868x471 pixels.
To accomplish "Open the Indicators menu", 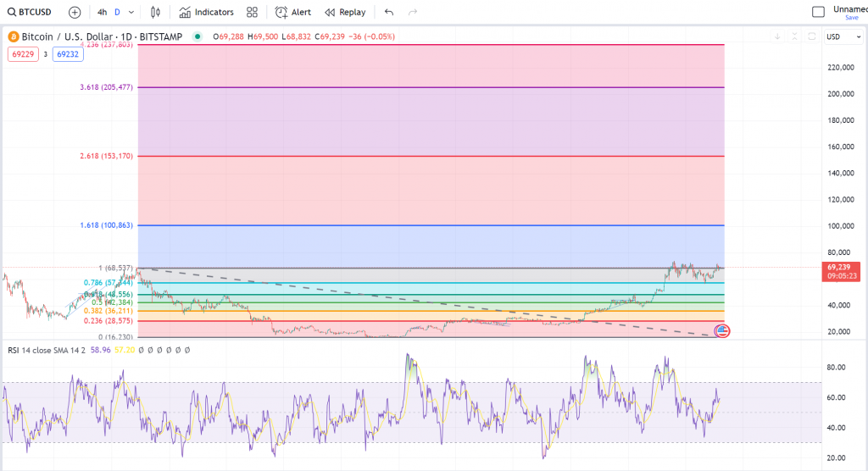I will pyautogui.click(x=206, y=12).
